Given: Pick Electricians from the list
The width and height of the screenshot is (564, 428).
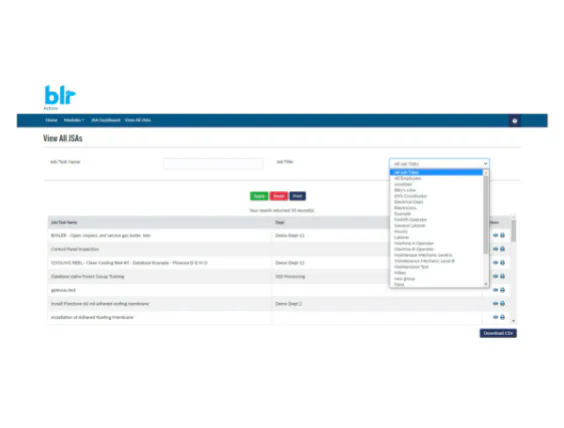Looking at the screenshot, I should coord(405,208).
